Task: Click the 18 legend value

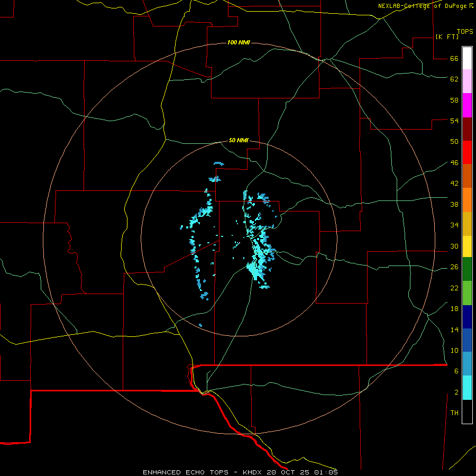Action: [x=454, y=308]
